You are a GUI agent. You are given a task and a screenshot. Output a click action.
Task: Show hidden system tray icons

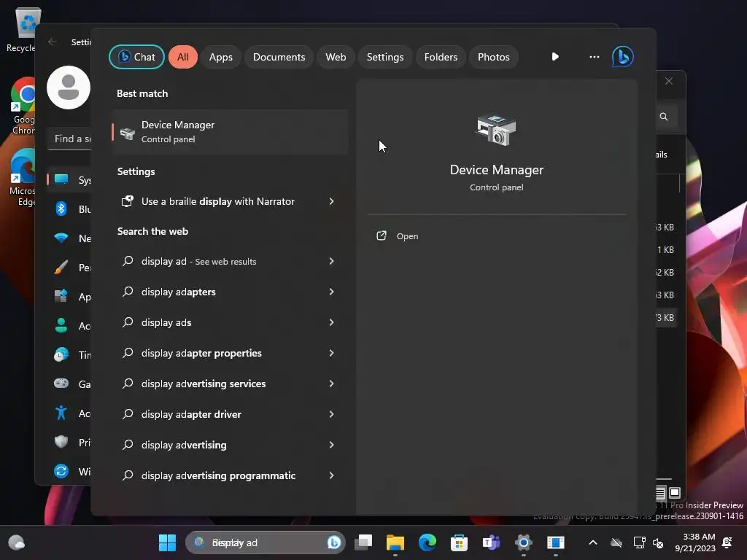coord(593,542)
